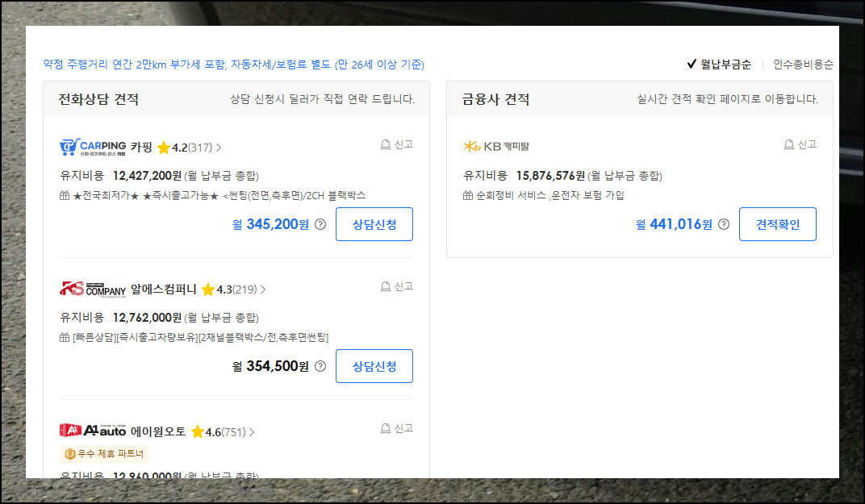Click 우수 제휴 파트너 badge
This screenshot has height=504, width=865.
104,454
